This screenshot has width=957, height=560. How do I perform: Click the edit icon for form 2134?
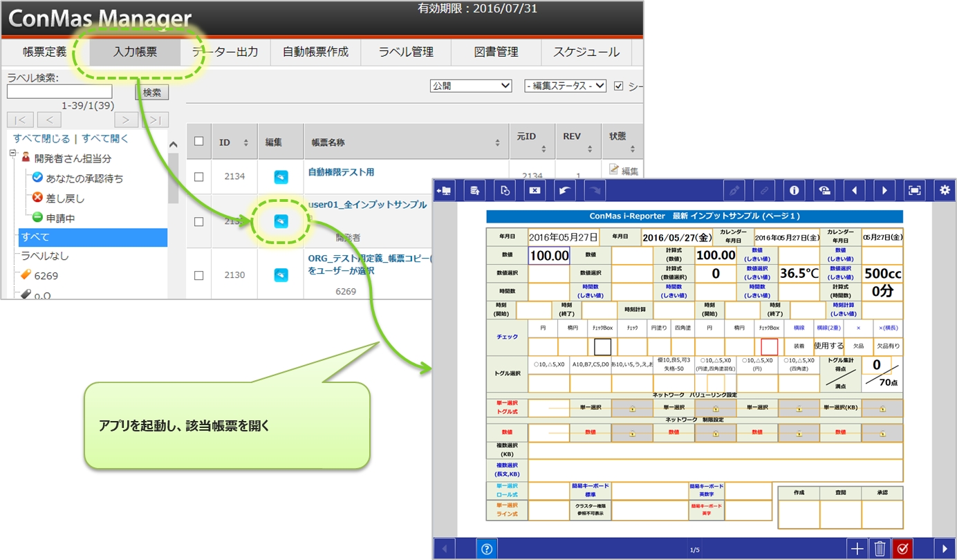[x=280, y=177]
